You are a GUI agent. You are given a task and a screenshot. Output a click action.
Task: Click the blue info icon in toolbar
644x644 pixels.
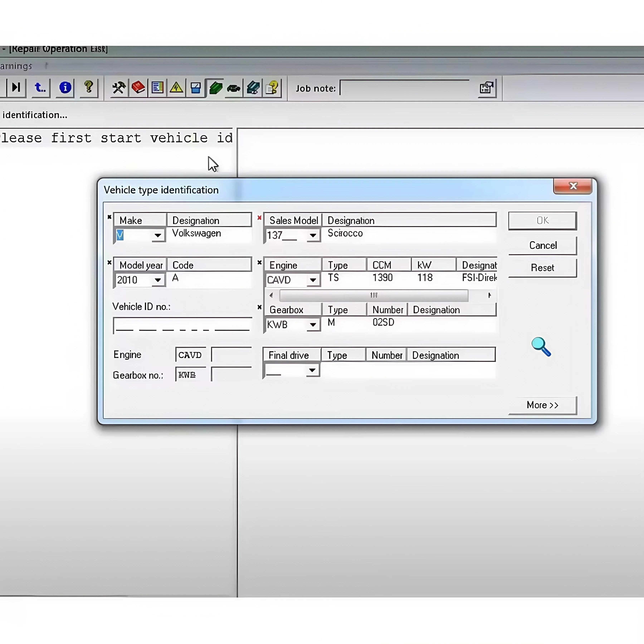pyautogui.click(x=65, y=88)
